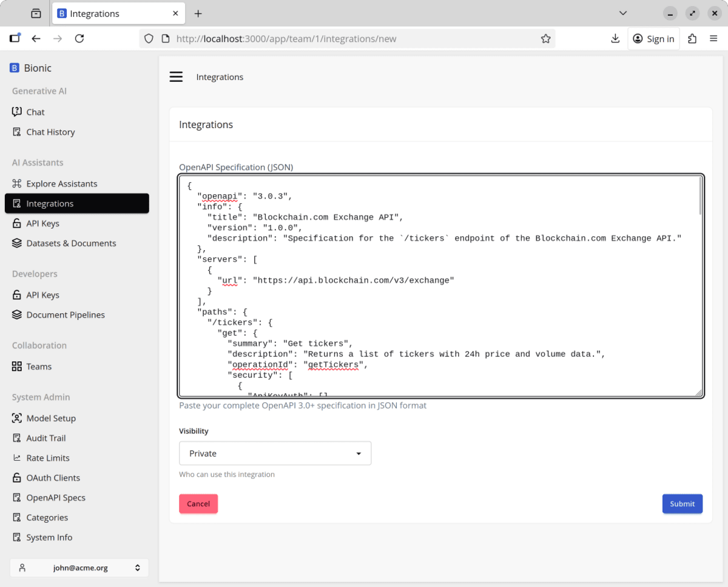This screenshot has width=728, height=587.
Task: Bookmark this page with the star icon
Action: tap(545, 39)
